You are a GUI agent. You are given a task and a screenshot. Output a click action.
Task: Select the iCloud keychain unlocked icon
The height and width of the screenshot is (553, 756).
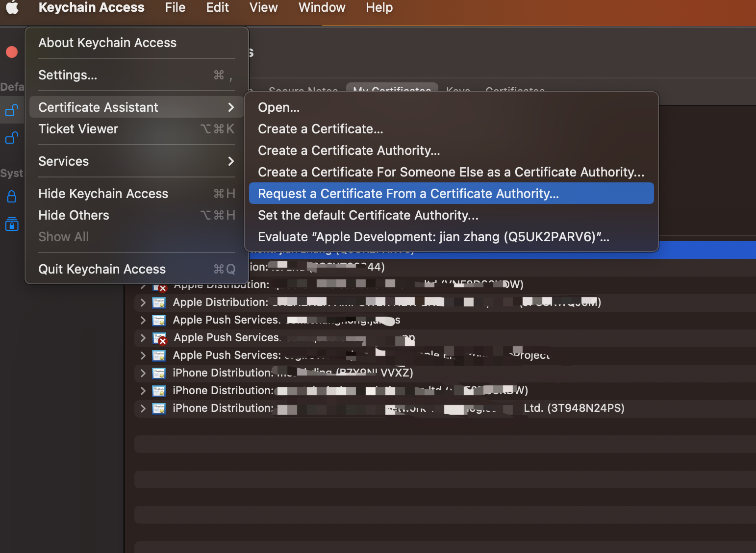point(12,138)
